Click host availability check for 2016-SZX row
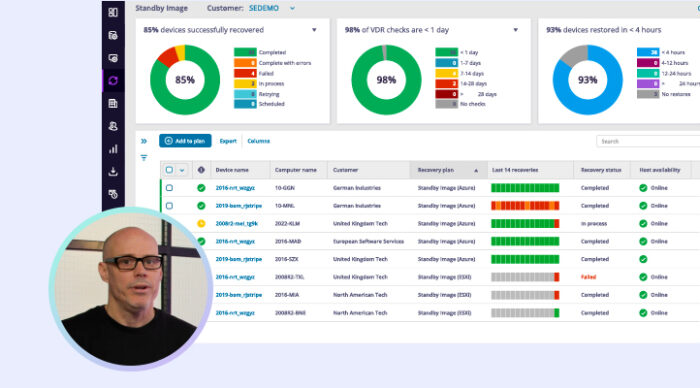The height and width of the screenshot is (388, 700). [x=643, y=259]
